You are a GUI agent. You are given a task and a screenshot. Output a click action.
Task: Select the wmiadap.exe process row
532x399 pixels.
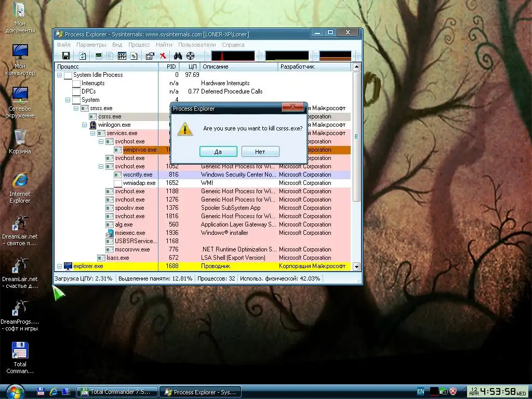pyautogui.click(x=202, y=183)
